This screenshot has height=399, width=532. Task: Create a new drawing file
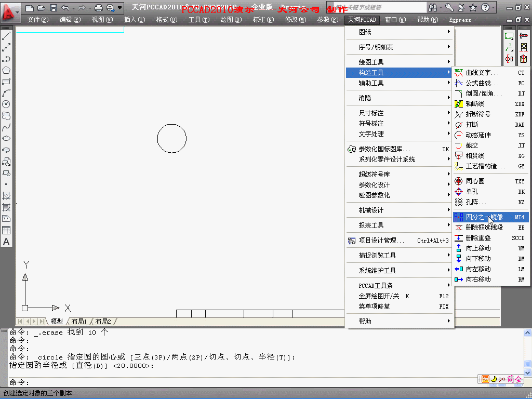30,8
